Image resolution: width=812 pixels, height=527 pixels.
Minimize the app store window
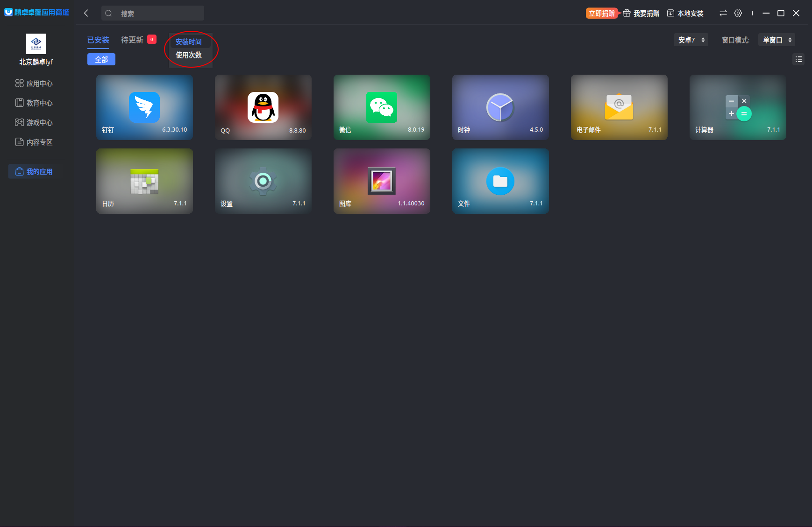(x=766, y=13)
